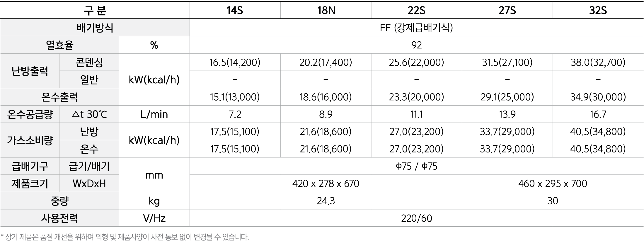Select the 460 x 295 x 700 dimensions cell
Screen dimensions: 644x246
(553, 184)
